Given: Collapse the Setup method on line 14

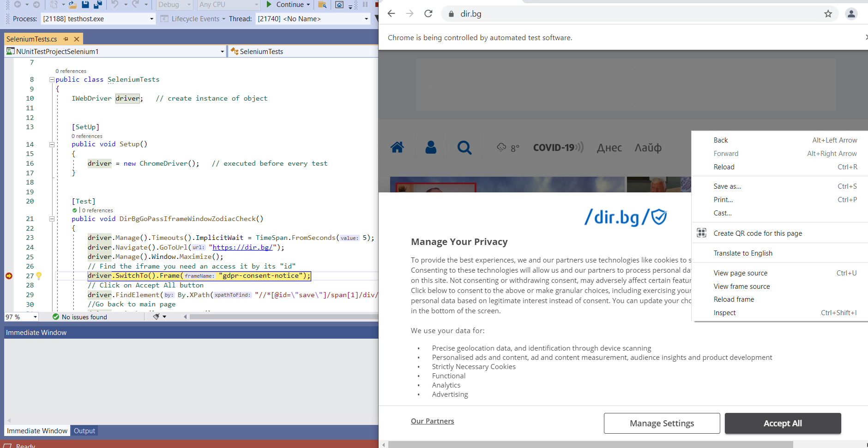Looking at the screenshot, I should (52, 144).
